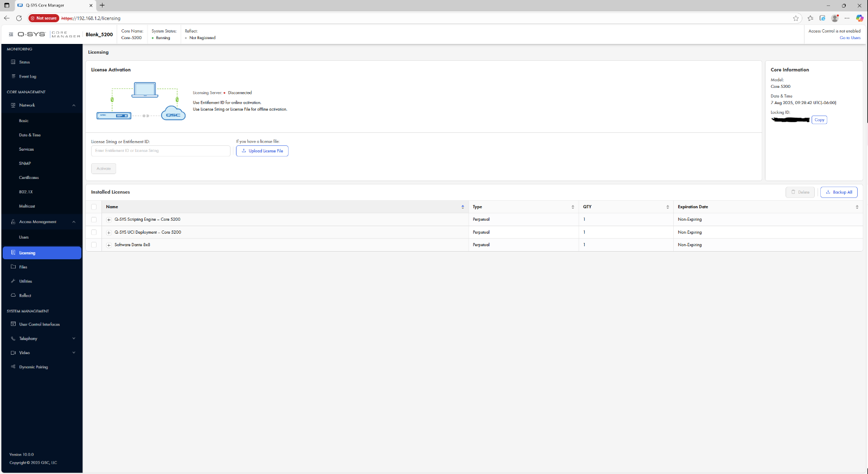Image resolution: width=868 pixels, height=474 pixels.
Task: Click the Status page icon in sidebar
Action: click(14, 62)
